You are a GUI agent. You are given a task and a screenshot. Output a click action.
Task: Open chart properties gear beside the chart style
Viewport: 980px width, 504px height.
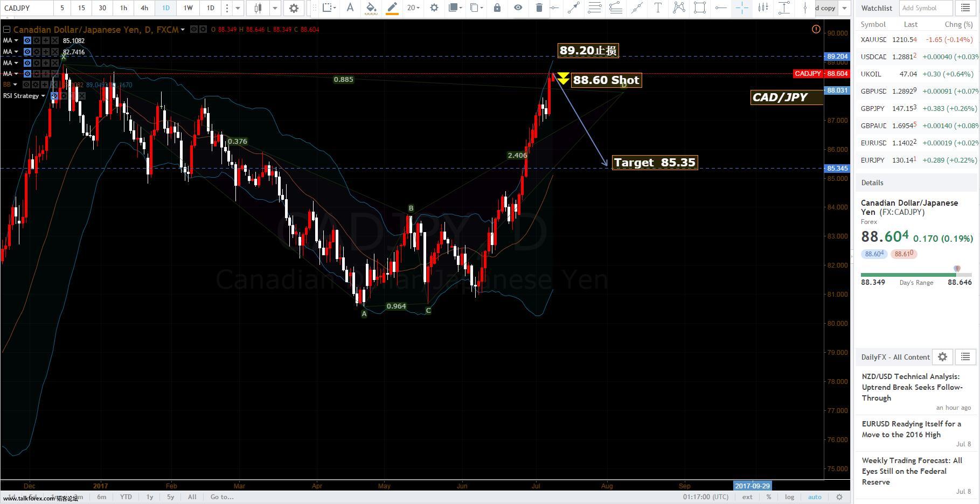294,8
